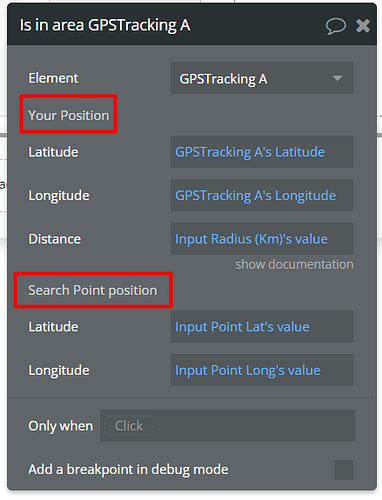
Task: Click the panel title Is in area GPSTracking A
Action: 105,25
